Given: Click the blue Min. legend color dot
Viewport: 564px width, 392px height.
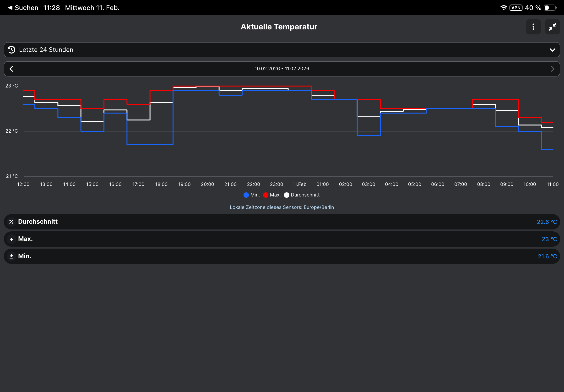Looking at the screenshot, I should coord(246,195).
